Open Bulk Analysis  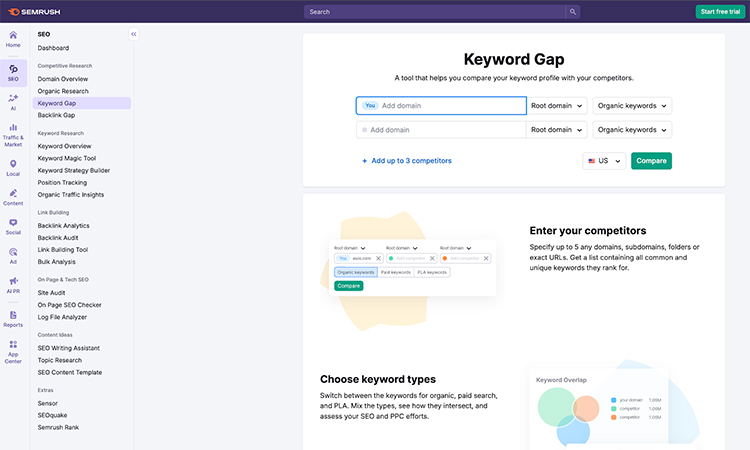pyautogui.click(x=56, y=262)
